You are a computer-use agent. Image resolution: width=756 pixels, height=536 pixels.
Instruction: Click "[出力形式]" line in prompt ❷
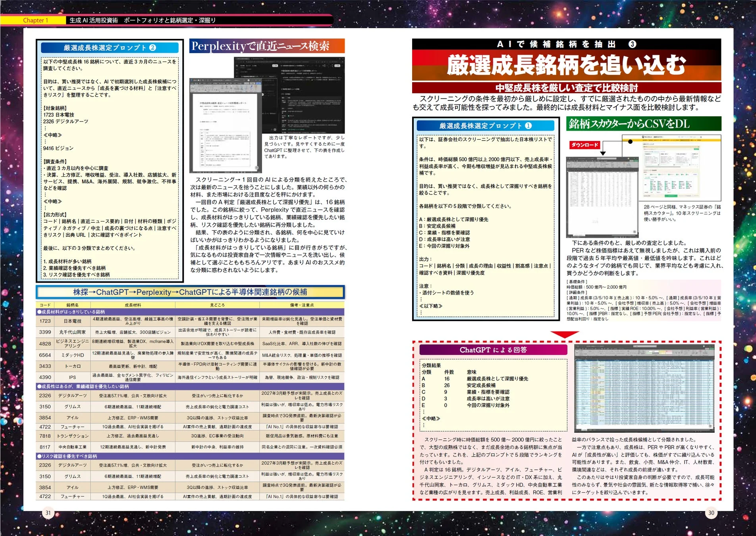click(55, 215)
